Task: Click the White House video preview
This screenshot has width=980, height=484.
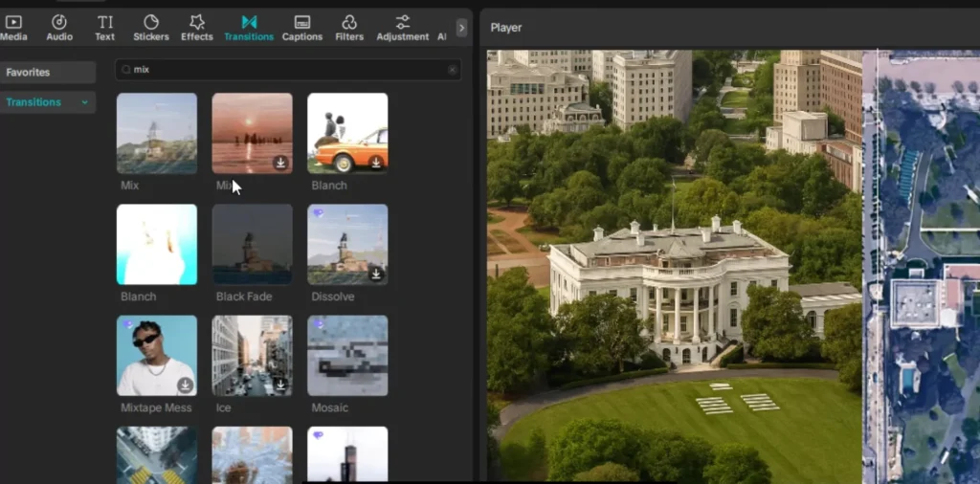Action: [x=675, y=267]
